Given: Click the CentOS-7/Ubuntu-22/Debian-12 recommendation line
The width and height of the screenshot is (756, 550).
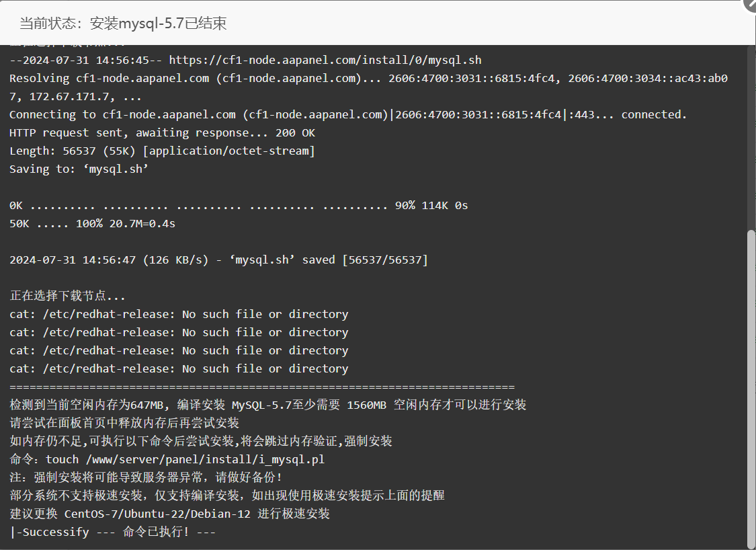Looking at the screenshot, I should pyautogui.click(x=170, y=514).
